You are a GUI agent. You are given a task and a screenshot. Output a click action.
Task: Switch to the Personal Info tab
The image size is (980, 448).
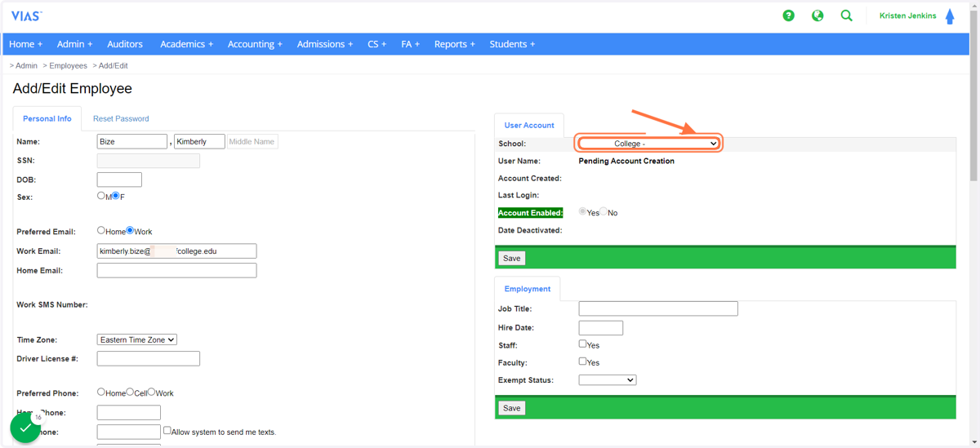point(47,118)
